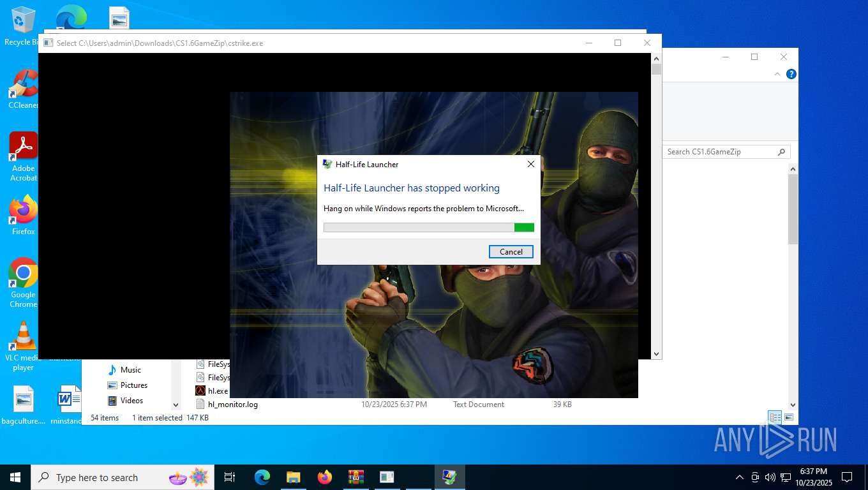Select the bagculture image file on desktop

point(23,406)
